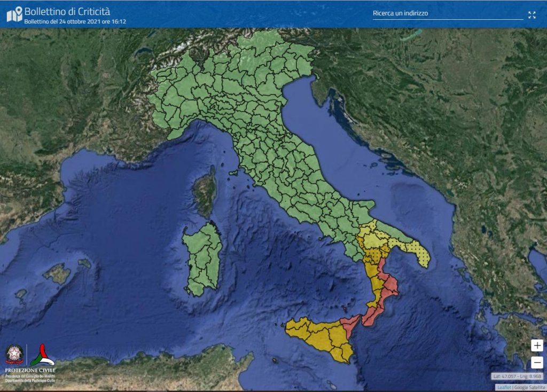Viewport: 547px width, 392px height.
Task: Select a green zone on Sardinia
Action: 203,256
